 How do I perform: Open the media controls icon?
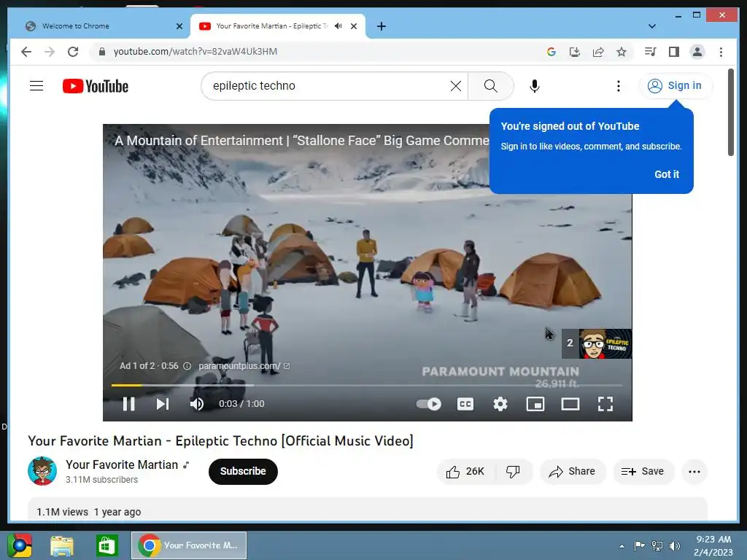(x=650, y=52)
